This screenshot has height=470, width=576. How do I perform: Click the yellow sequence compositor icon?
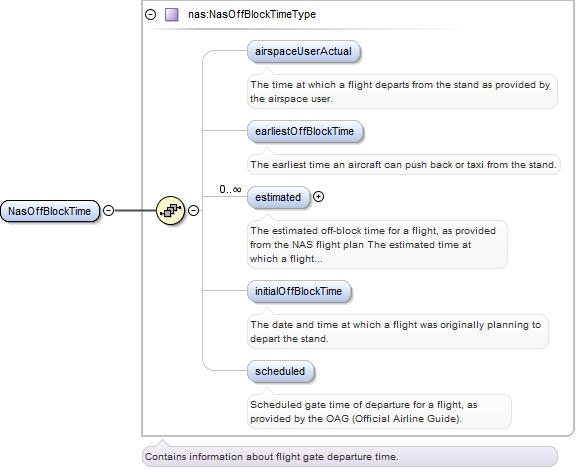pos(170,211)
